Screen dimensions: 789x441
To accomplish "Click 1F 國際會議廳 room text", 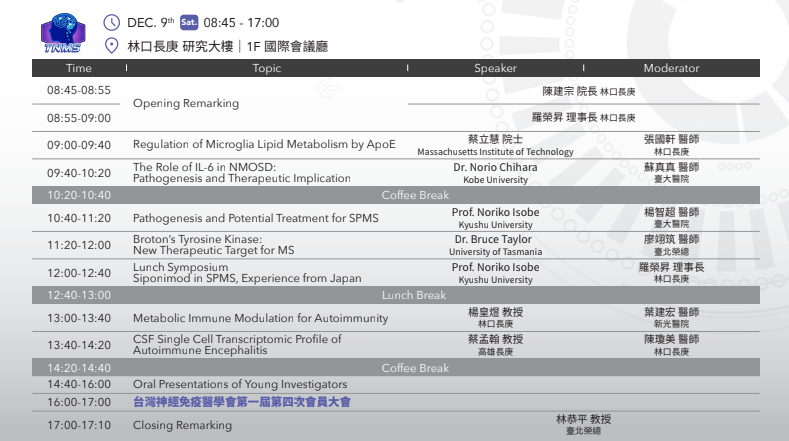I will point(287,46).
